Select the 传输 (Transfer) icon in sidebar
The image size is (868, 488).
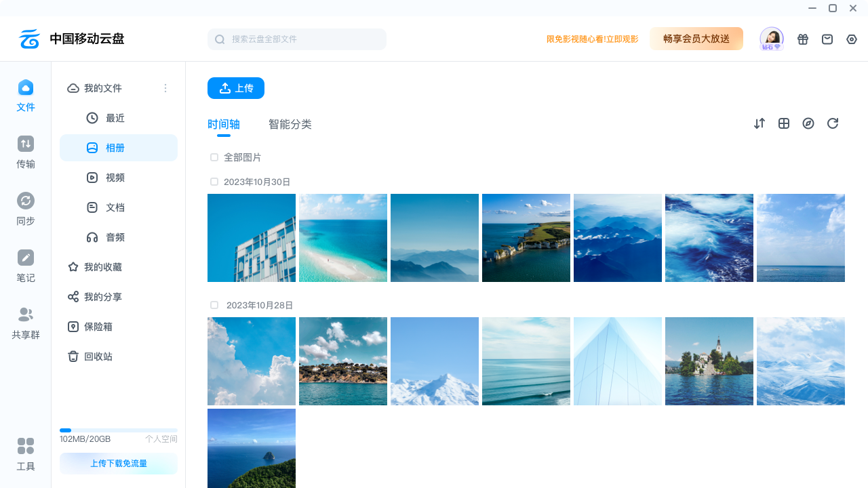[25, 144]
